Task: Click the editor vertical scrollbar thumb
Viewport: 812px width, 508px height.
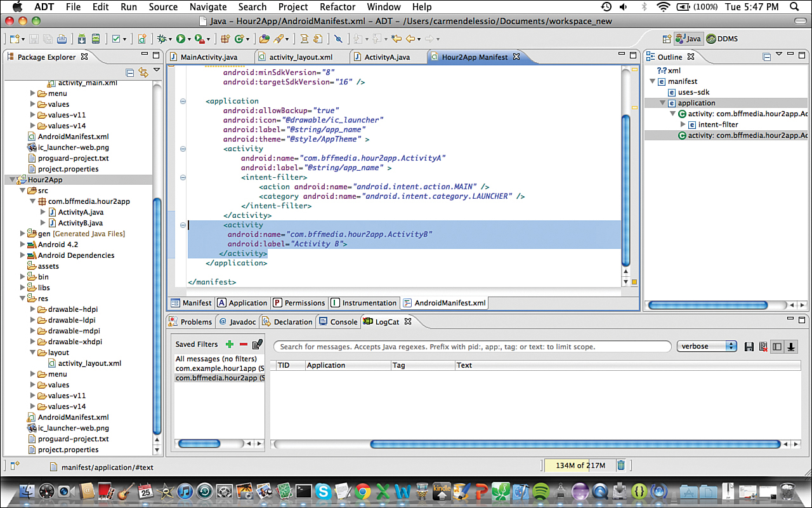Action: tap(626, 190)
